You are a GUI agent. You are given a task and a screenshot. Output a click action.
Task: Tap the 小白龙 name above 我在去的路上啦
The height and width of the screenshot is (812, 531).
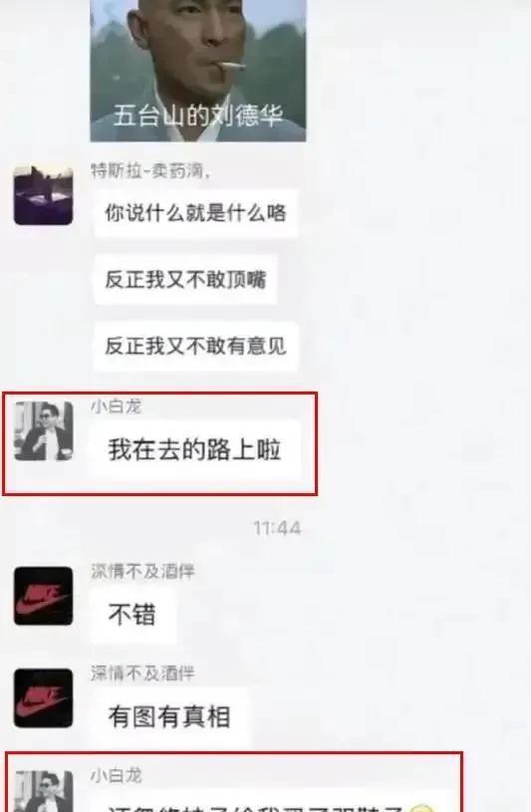coord(116,406)
